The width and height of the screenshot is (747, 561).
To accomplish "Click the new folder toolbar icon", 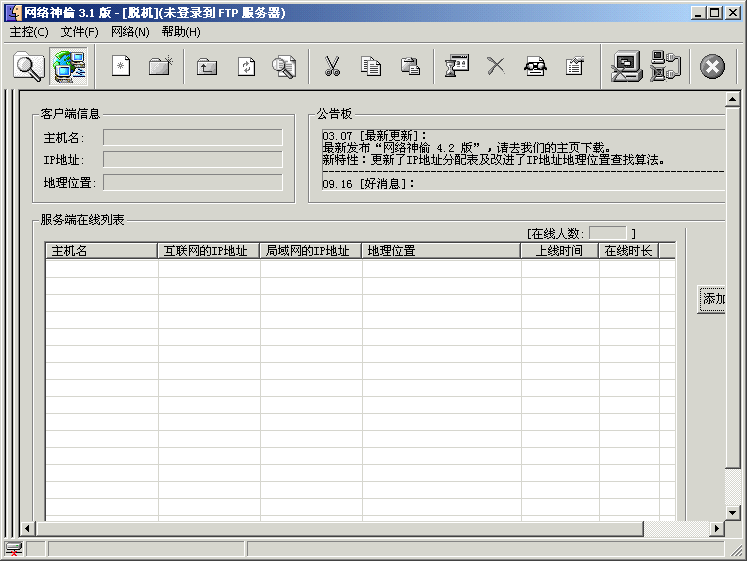I will [x=160, y=67].
